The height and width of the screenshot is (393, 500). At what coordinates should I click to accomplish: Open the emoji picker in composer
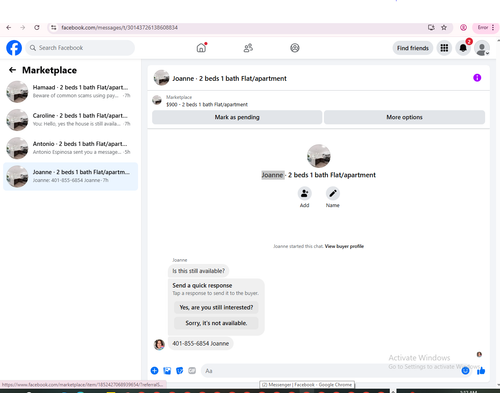465,371
